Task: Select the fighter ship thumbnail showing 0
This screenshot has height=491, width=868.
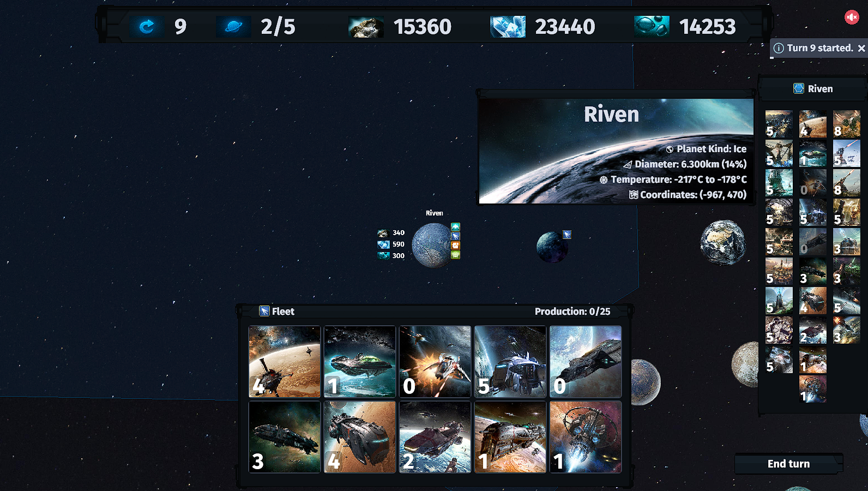Action: 435,362
